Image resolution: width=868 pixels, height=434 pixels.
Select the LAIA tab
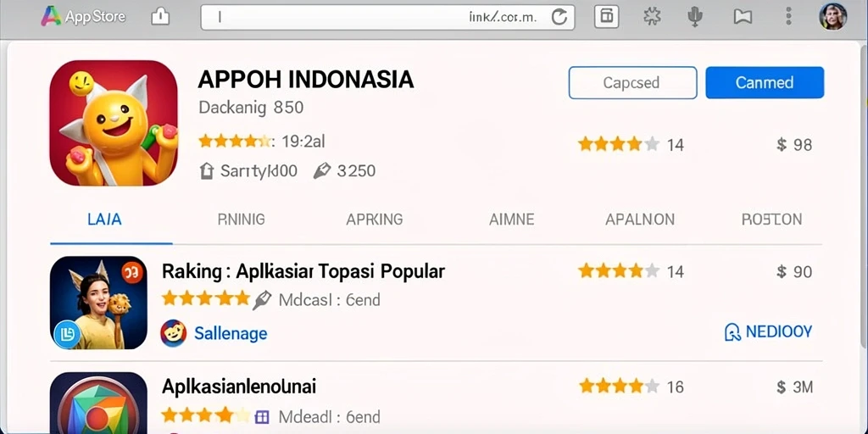[104, 220]
